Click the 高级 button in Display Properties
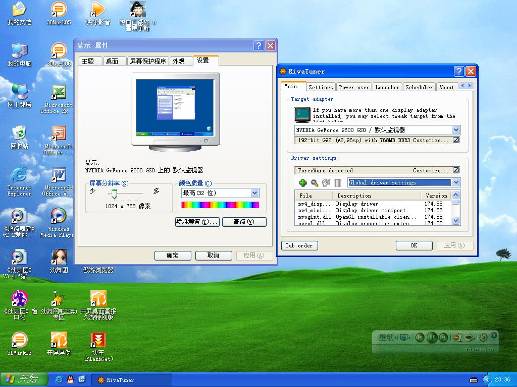 [244, 222]
